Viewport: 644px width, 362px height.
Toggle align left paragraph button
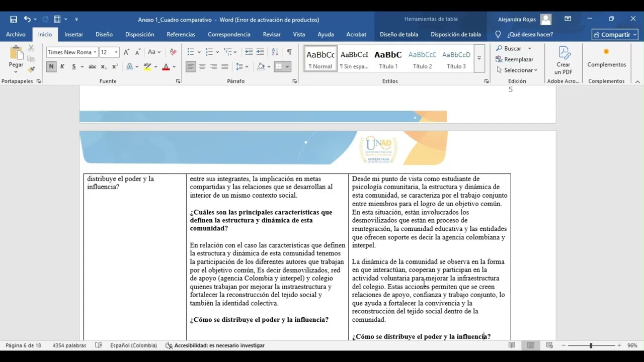[191, 66]
